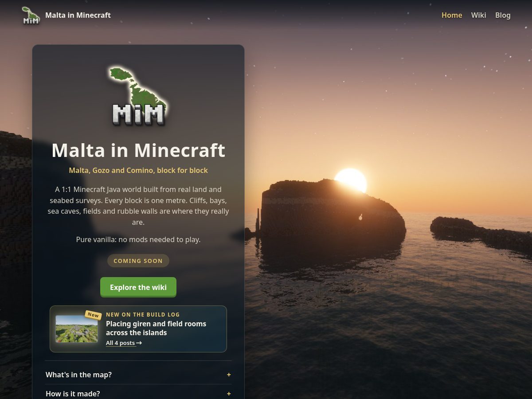Go to the Home nav item
This screenshot has height=399, width=532.
click(452, 15)
